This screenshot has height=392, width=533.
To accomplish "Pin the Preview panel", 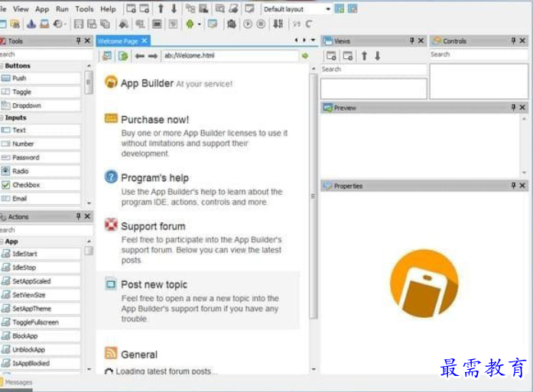I will (513, 107).
